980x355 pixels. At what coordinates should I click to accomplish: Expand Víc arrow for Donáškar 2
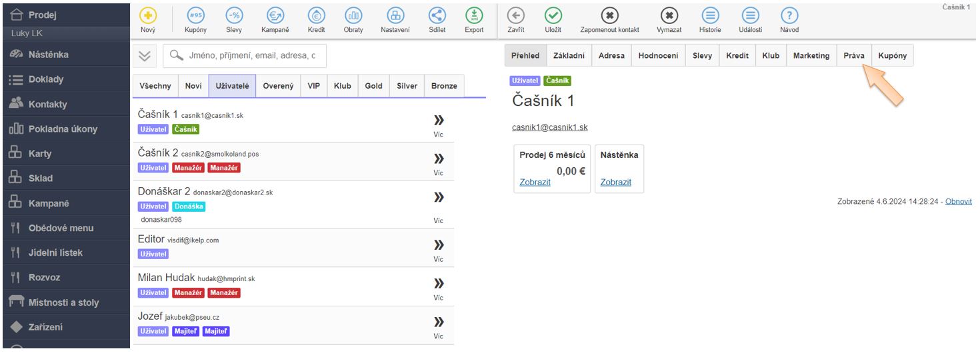coord(439,197)
